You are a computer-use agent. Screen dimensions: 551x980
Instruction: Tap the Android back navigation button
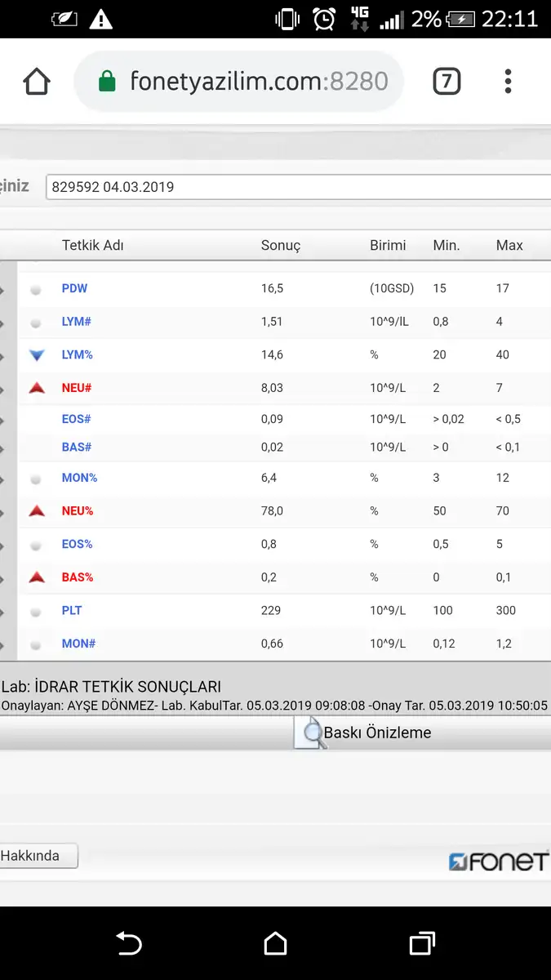[x=129, y=944]
